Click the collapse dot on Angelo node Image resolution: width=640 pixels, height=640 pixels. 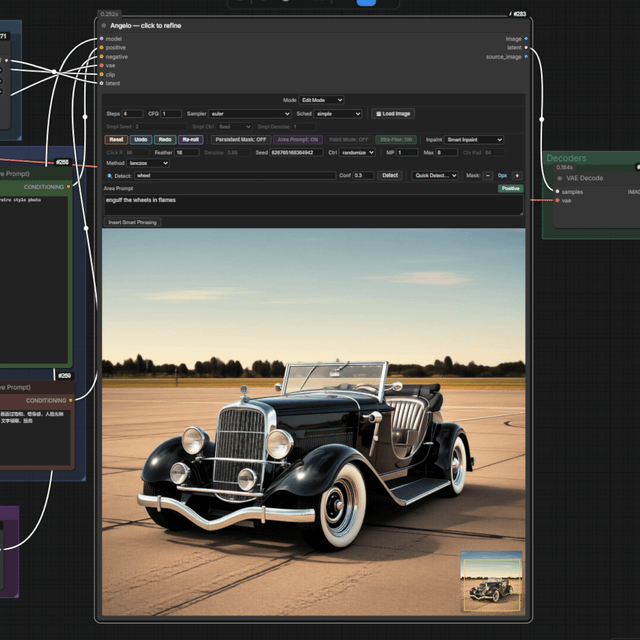tap(104, 25)
